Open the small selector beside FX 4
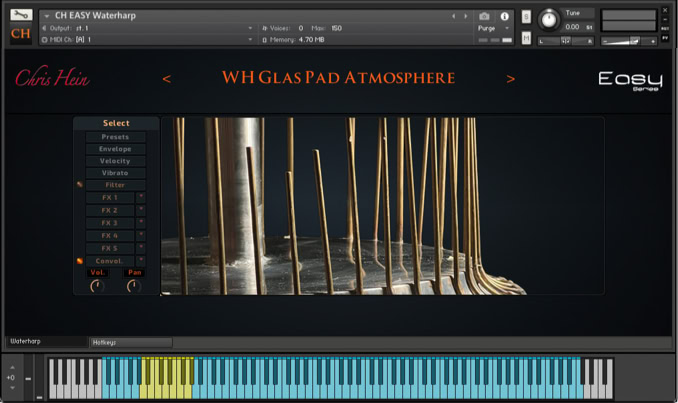 click(141, 236)
